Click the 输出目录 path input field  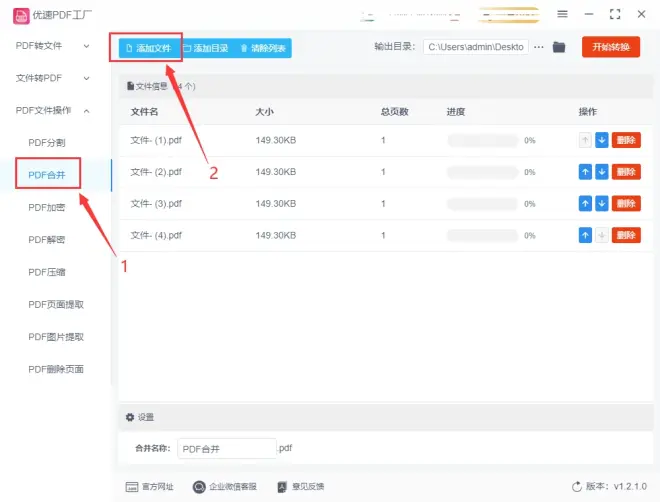[x=476, y=47]
